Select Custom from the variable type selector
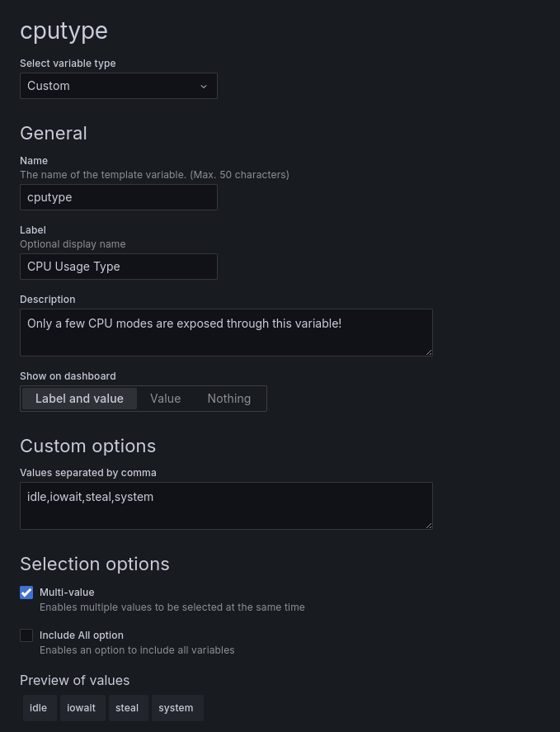560x732 pixels. coord(119,86)
